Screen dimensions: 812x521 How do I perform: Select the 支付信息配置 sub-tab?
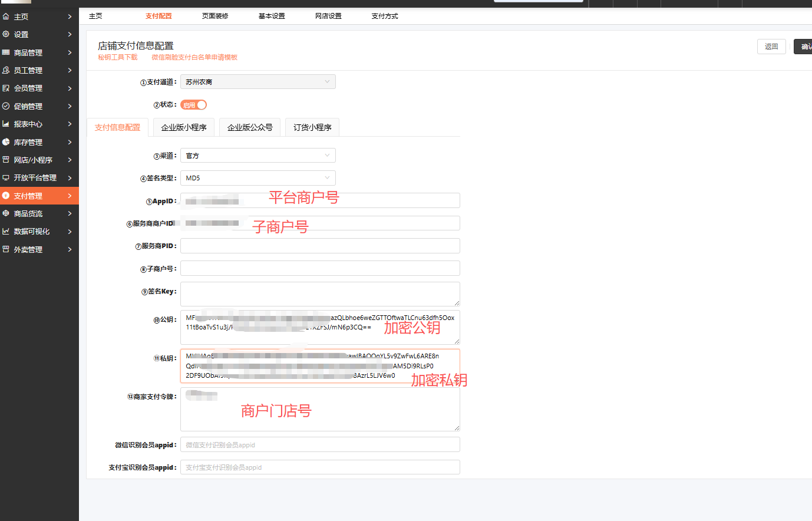[117, 127]
